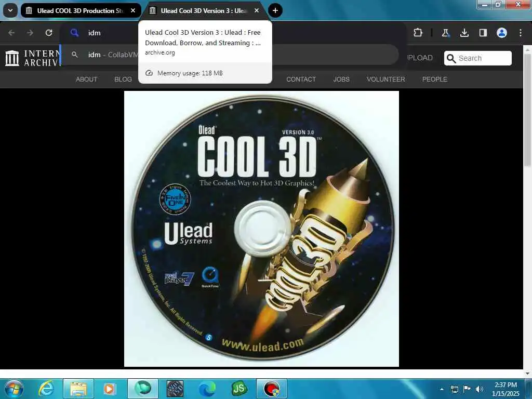Close the Ulead COOL 3D Production tab
This screenshot has width=532, height=399.
click(x=133, y=10)
